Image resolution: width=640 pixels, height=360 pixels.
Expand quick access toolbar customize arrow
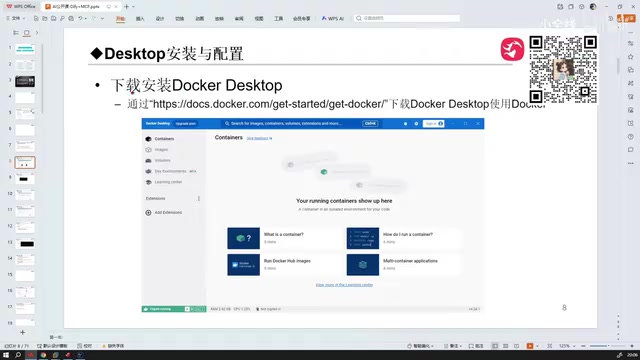click(102, 18)
